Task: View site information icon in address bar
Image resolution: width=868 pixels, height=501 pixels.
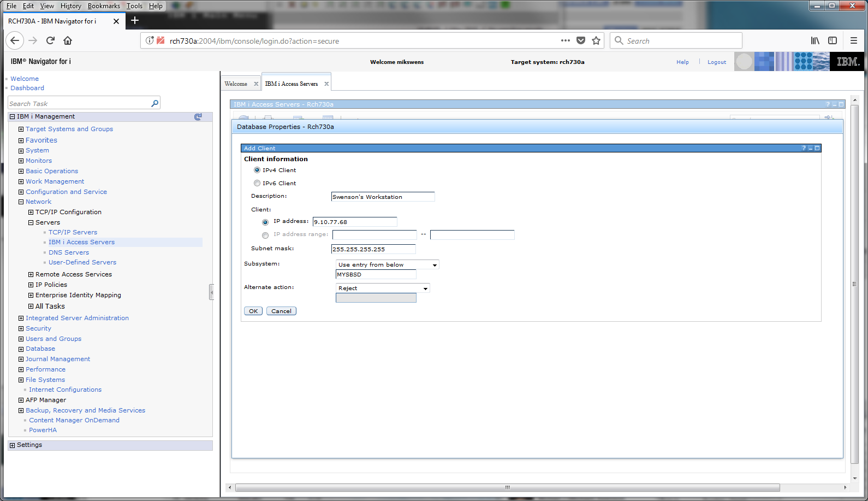Action: click(150, 40)
